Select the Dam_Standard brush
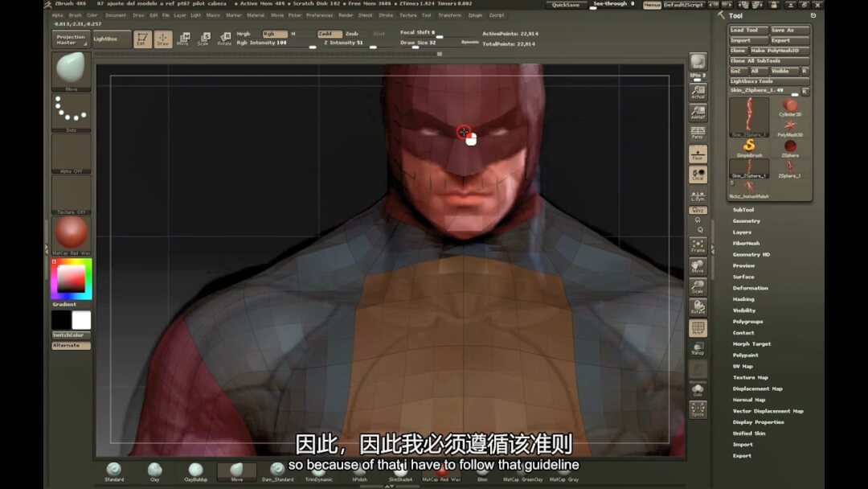The height and width of the screenshot is (489, 868). click(x=277, y=472)
